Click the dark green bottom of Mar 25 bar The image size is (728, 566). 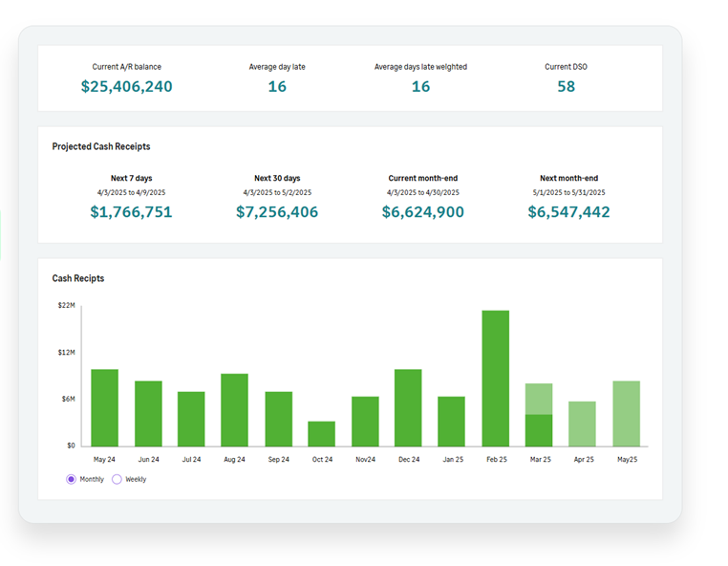pyautogui.click(x=539, y=430)
